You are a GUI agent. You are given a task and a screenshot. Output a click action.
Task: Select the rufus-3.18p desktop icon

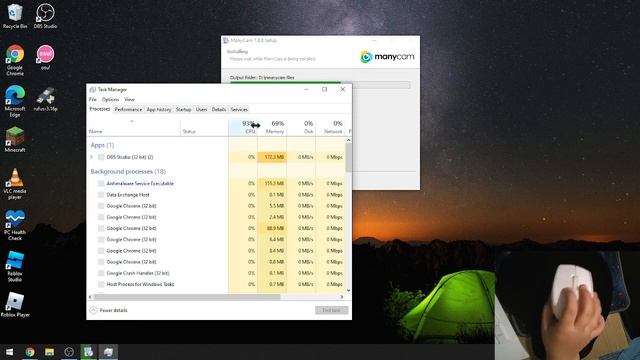point(45,99)
